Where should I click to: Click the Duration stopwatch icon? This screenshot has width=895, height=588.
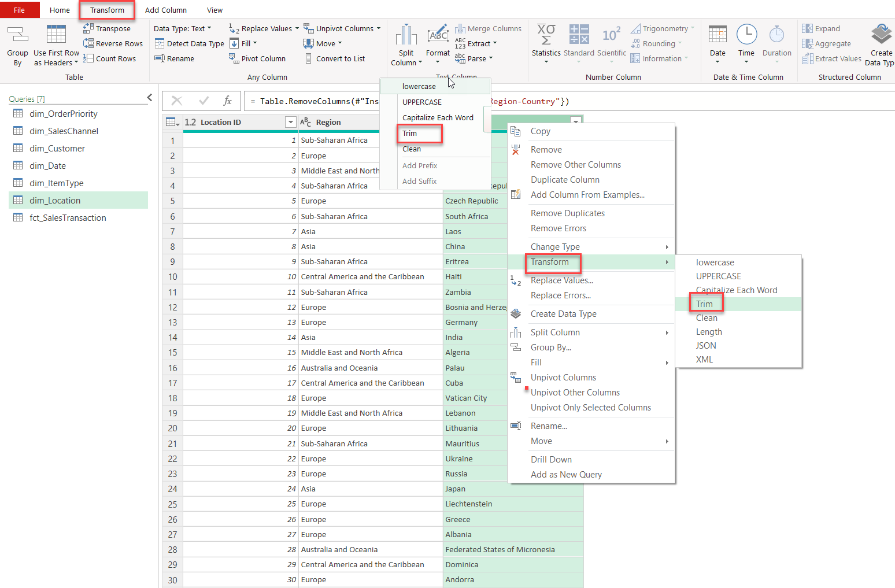coord(776,35)
